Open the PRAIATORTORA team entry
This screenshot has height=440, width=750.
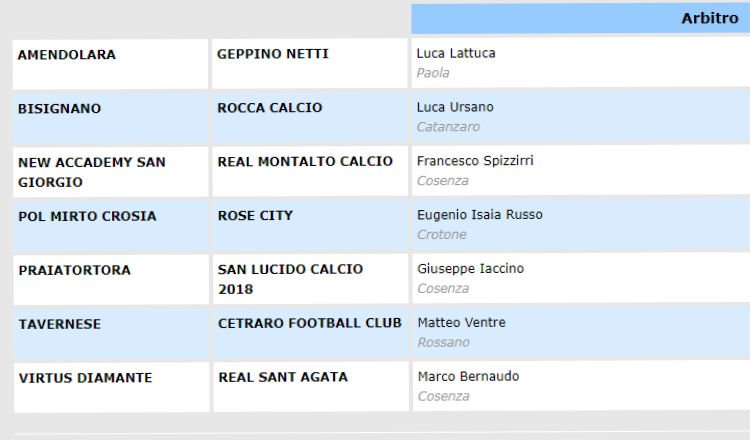74,270
